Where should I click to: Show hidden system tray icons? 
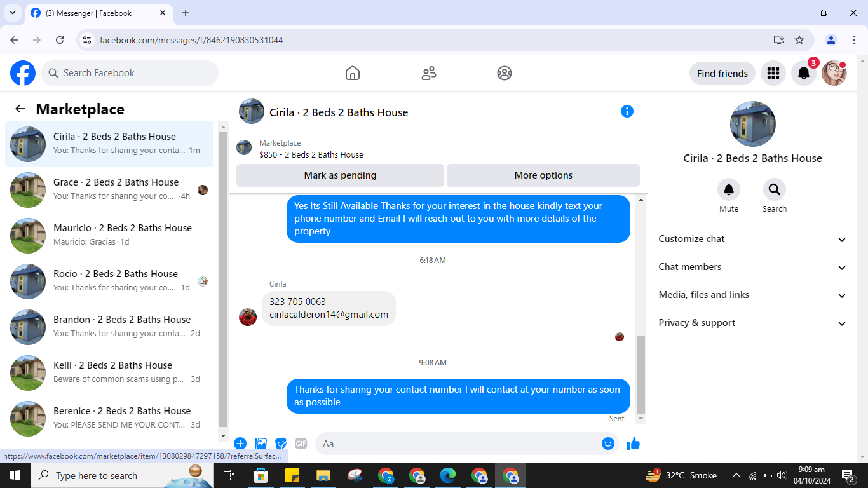tap(736, 475)
